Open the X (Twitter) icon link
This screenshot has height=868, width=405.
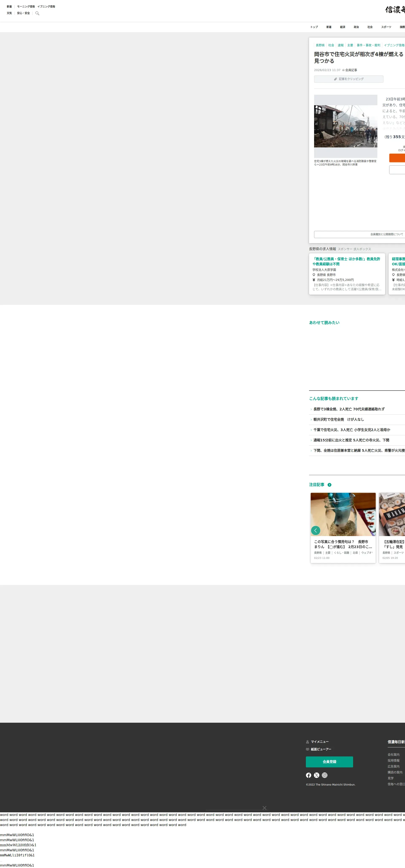316,775
